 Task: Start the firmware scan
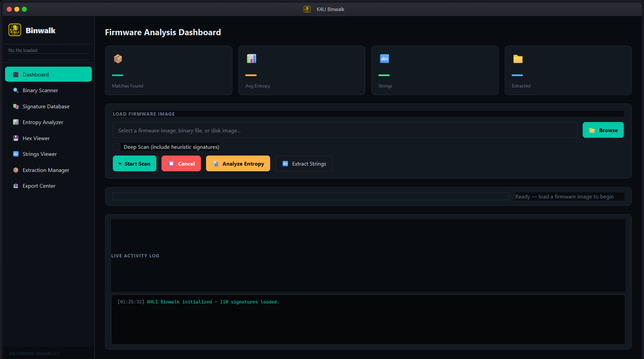click(134, 164)
